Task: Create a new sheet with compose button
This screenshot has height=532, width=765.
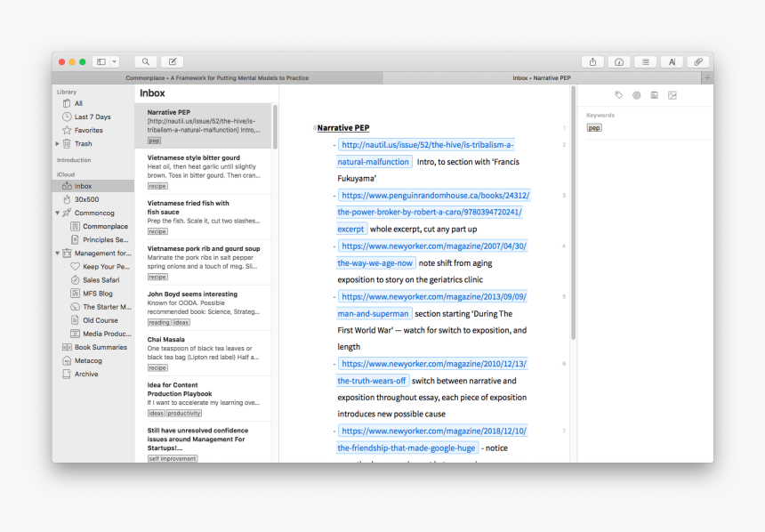Action: click(173, 62)
